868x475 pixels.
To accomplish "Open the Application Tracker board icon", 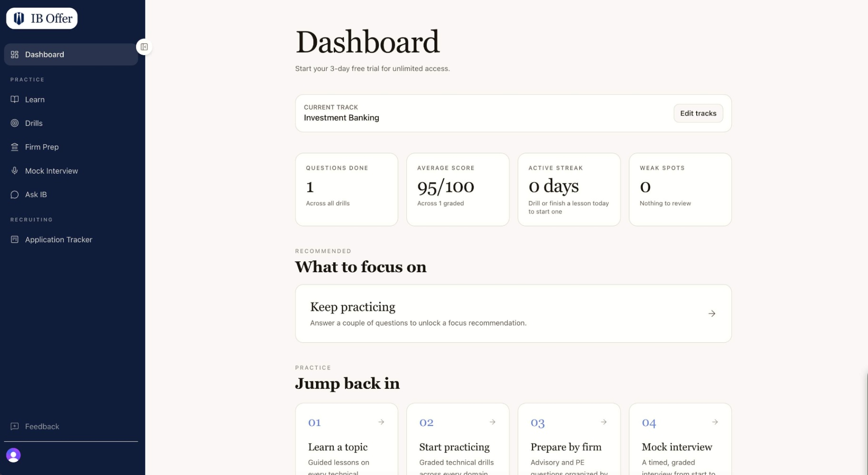I will 15,239.
